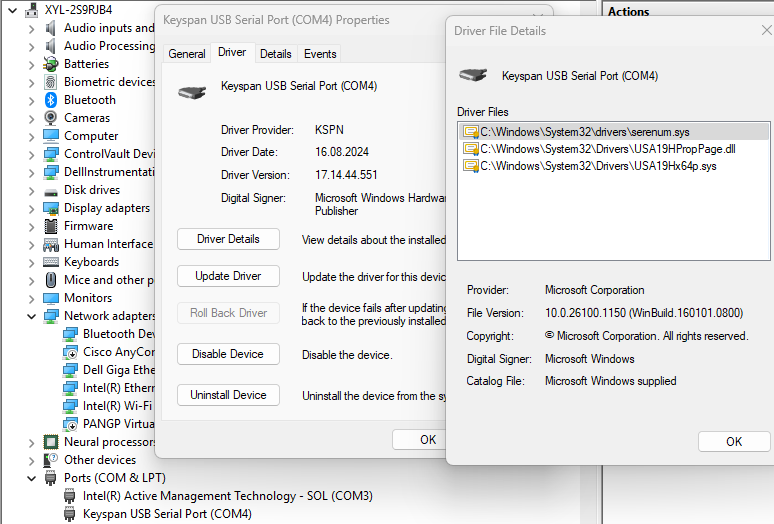Screen dimensions: 774x524
Task: Click the Firmware chip icon
Action: (50, 226)
